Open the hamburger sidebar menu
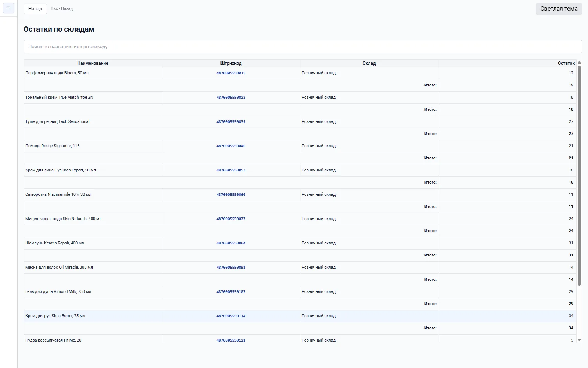 (8, 8)
